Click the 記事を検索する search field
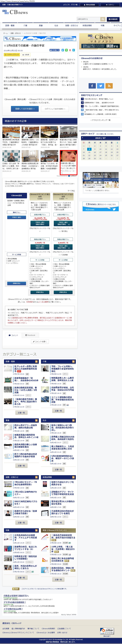This screenshot has width=122, height=644. 88,19
